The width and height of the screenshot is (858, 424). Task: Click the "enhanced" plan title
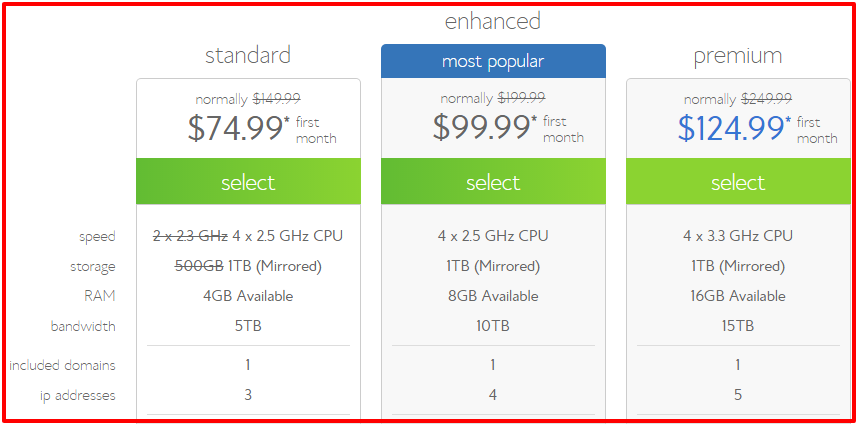tap(493, 20)
